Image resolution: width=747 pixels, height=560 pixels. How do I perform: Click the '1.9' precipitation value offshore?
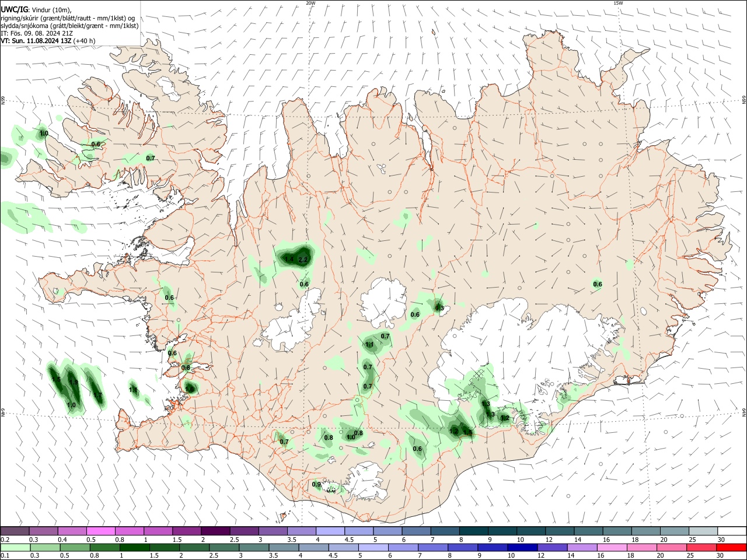pyautogui.click(x=74, y=383)
